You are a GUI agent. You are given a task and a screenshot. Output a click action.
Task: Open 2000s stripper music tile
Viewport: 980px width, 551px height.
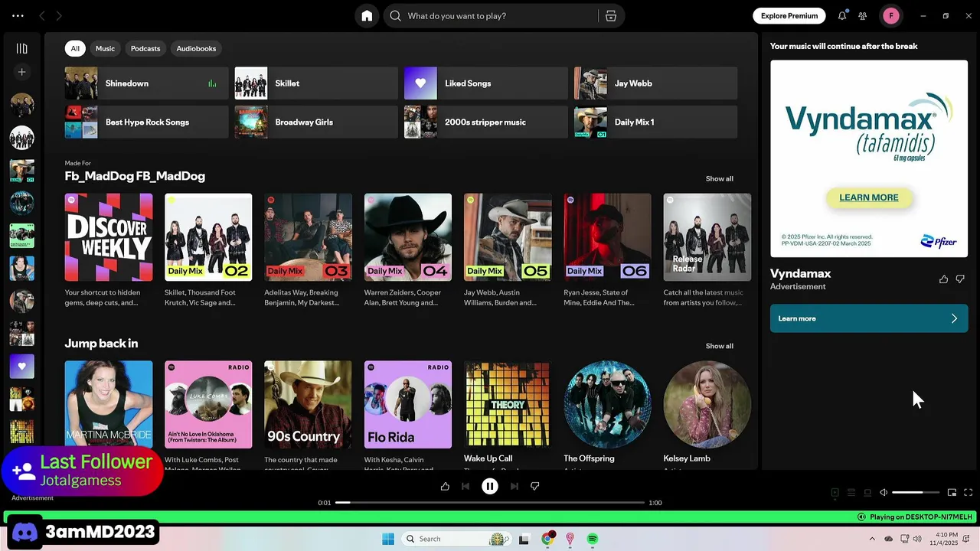point(486,122)
